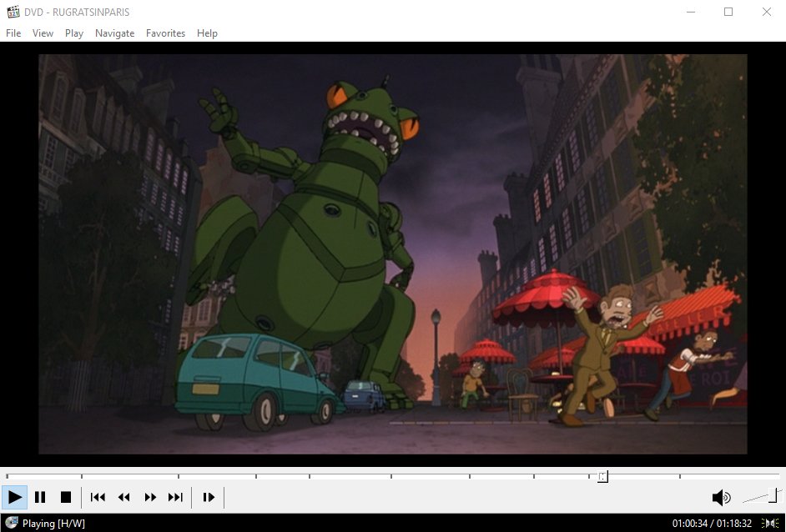The width and height of the screenshot is (786, 532).
Task: Mute the audio with the speaker icon
Action: 720,497
